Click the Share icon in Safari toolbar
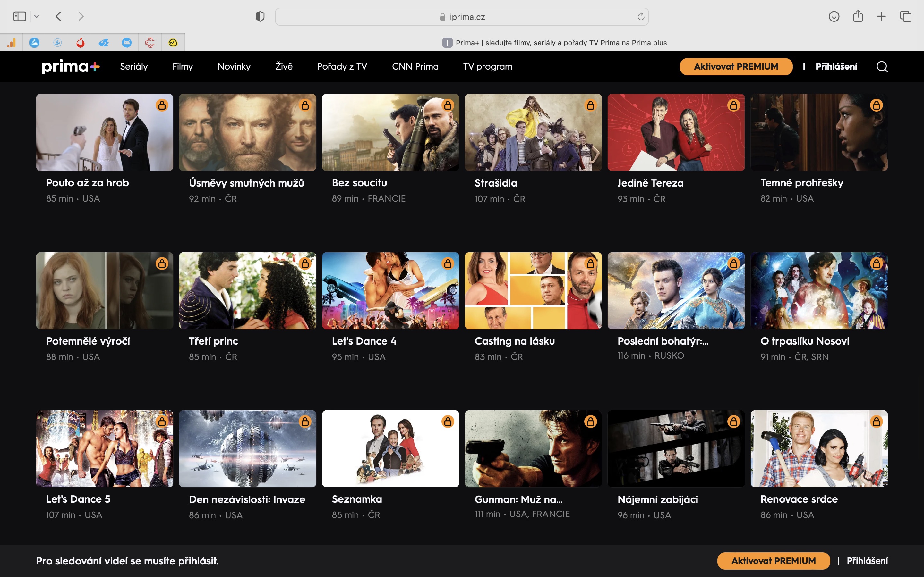This screenshot has height=577, width=924. click(858, 16)
